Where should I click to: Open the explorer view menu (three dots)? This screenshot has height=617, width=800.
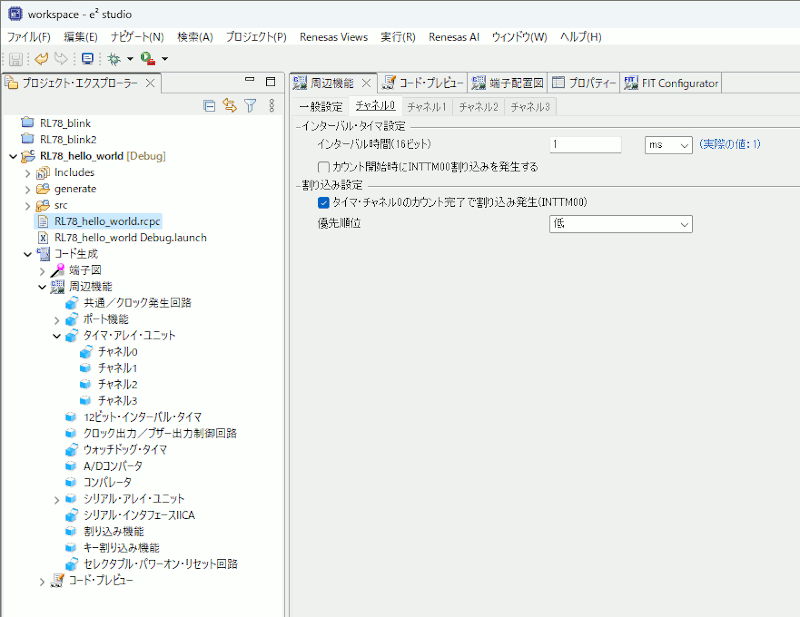point(271,105)
